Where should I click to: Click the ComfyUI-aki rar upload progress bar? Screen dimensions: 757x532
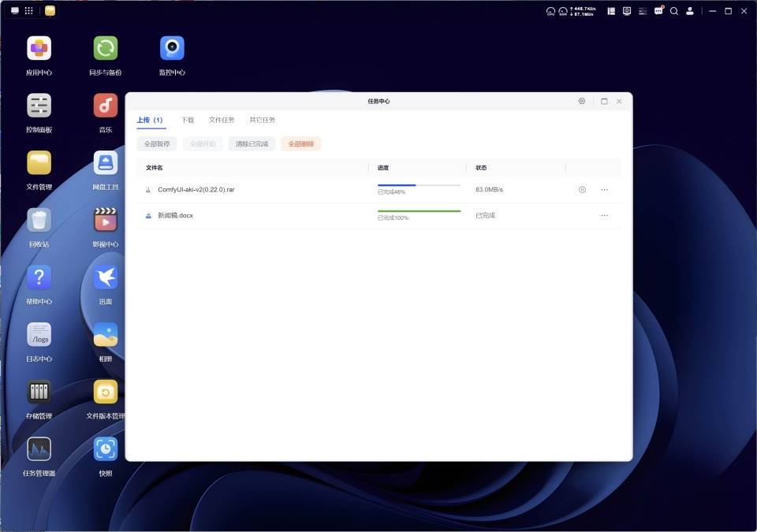[419, 185]
